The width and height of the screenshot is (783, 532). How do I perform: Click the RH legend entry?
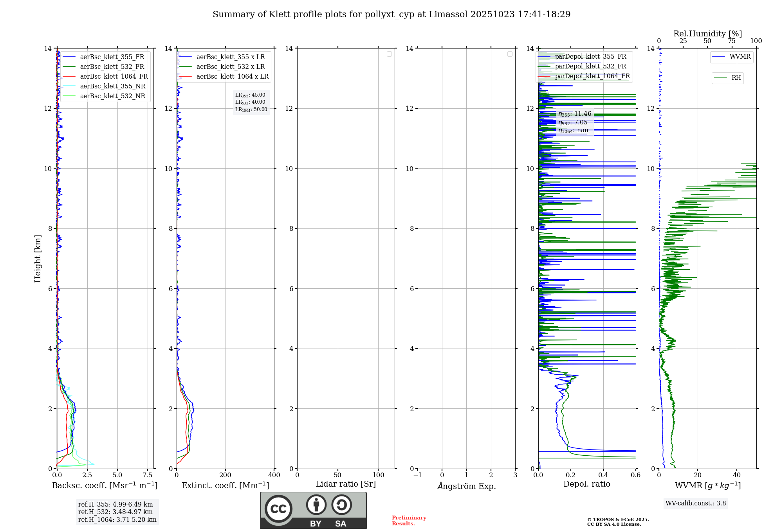tap(736, 78)
